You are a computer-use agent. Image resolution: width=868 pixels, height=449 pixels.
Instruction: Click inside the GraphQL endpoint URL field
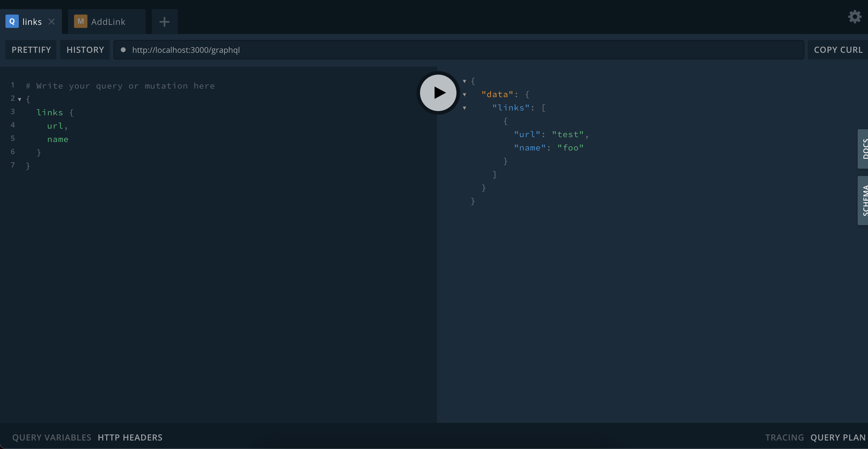click(x=303, y=49)
